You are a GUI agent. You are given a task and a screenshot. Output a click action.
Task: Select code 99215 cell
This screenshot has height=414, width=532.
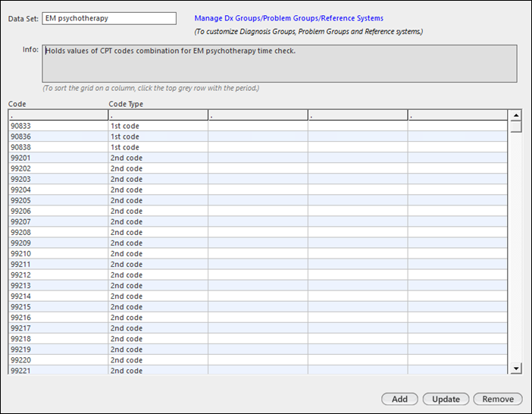coord(58,307)
